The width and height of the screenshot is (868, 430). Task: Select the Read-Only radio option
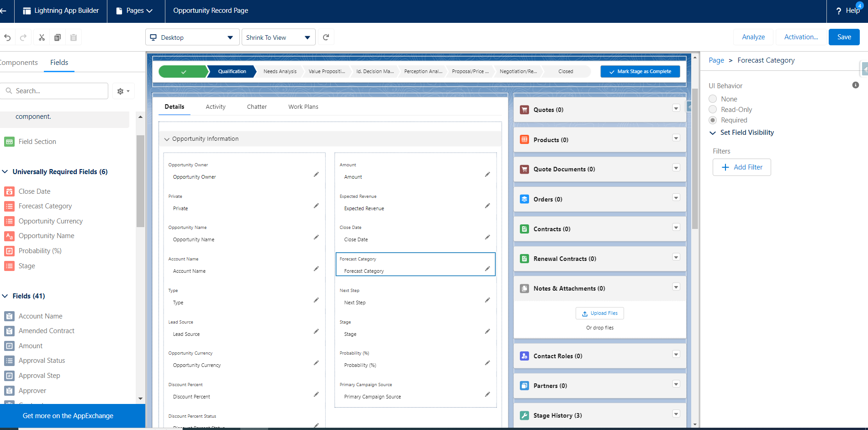coord(713,109)
